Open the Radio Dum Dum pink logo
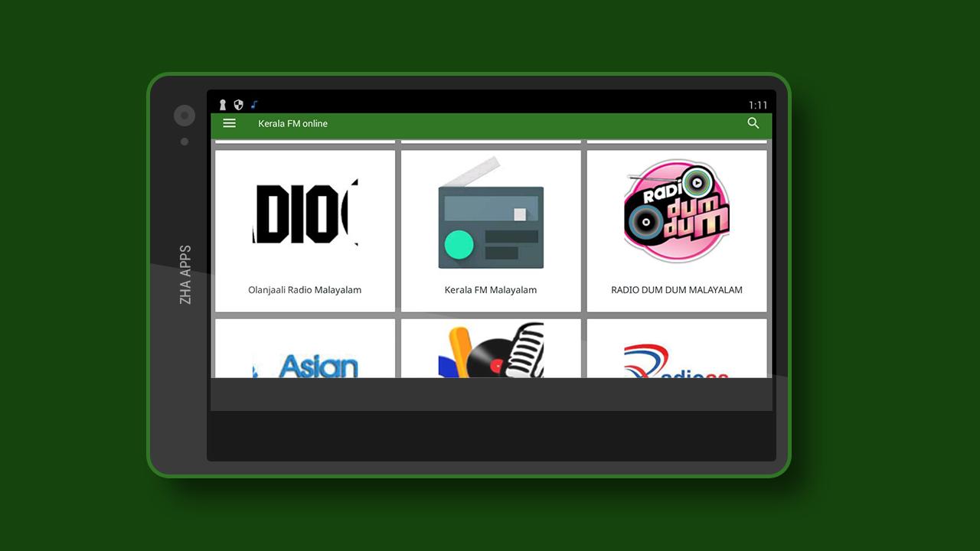 677,211
